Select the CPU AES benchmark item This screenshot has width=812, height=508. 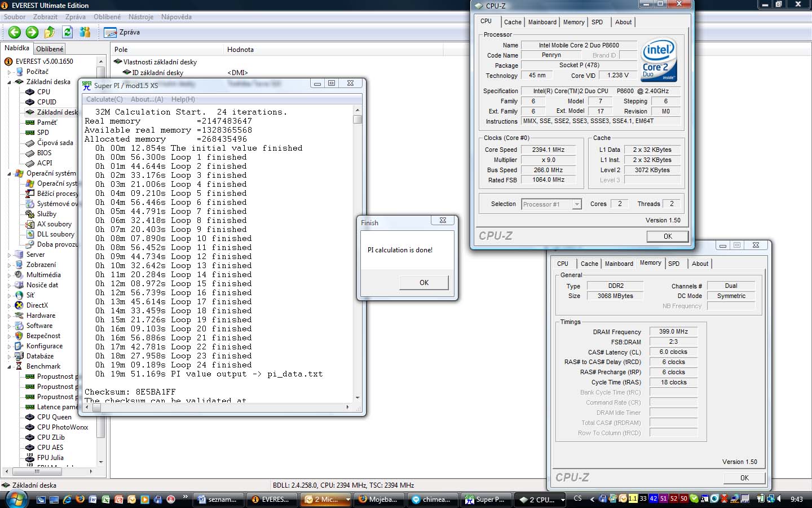pyautogui.click(x=50, y=448)
